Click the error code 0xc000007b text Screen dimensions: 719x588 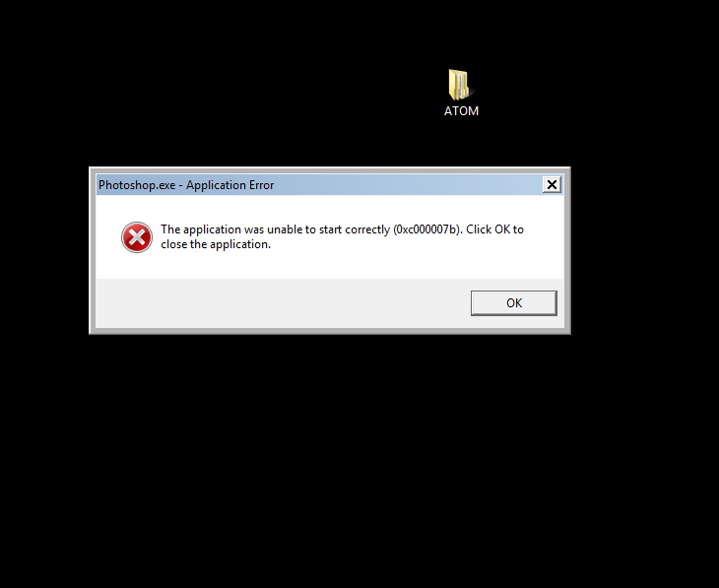pos(427,229)
